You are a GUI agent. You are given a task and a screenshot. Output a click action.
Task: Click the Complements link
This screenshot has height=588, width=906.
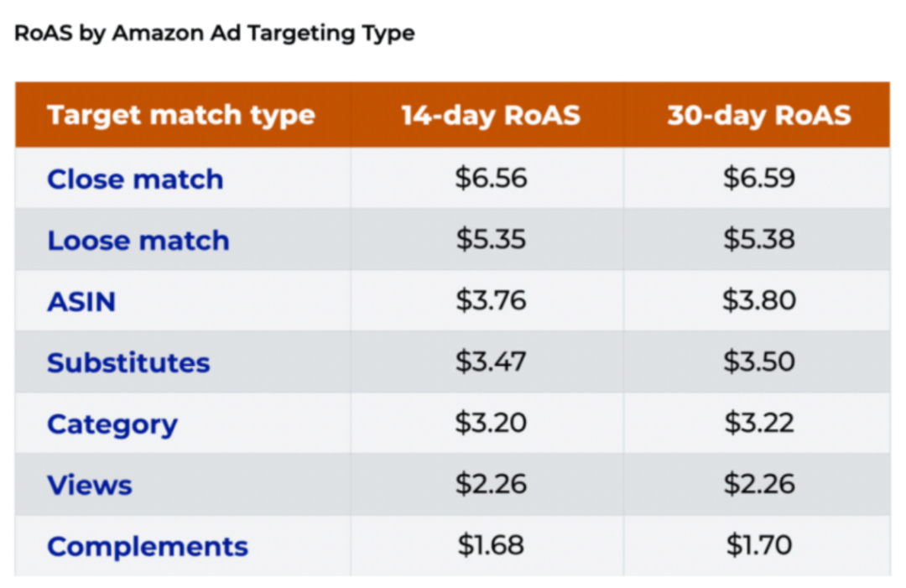[148, 546]
